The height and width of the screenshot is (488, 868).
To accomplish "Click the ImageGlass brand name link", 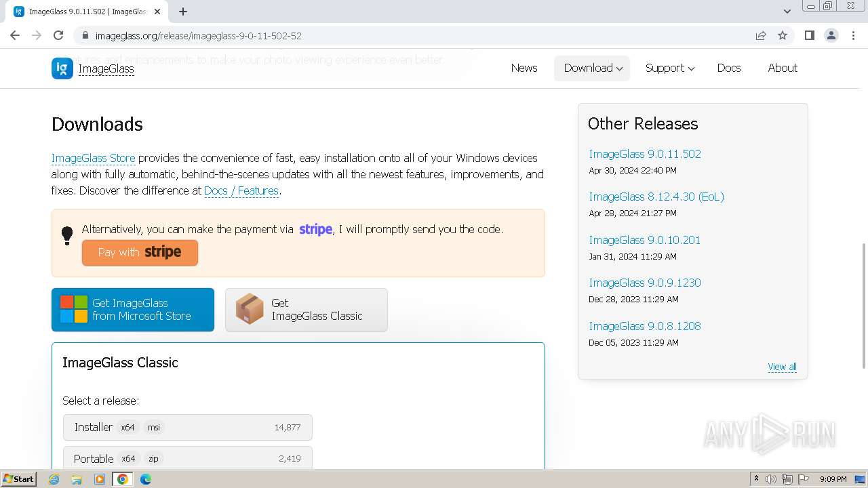I will point(106,68).
